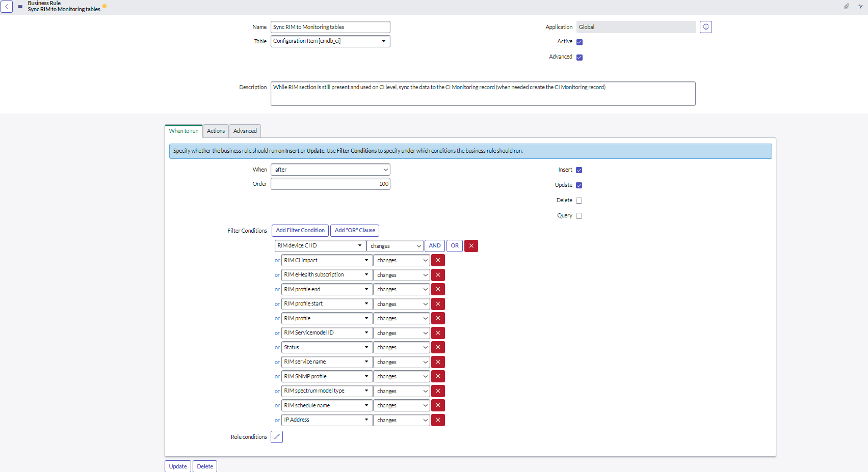The image size is (868, 472).
Task: Open the attachments paperclip icon
Action: point(847,7)
